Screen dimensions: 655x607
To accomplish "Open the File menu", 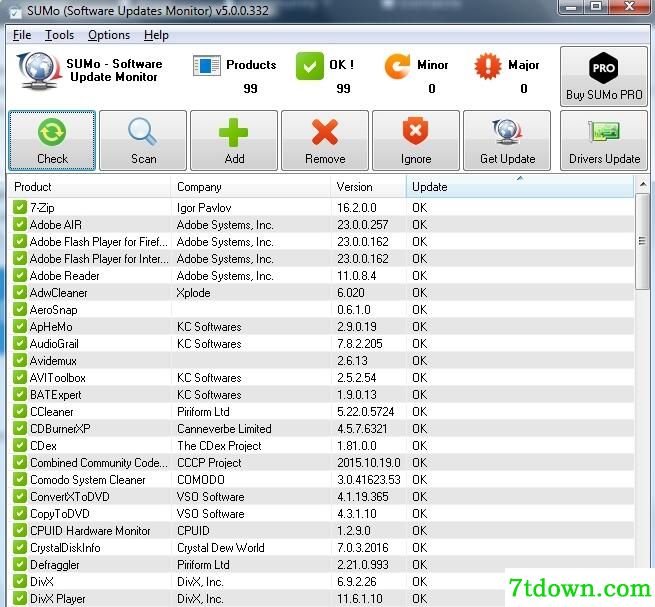I will tap(22, 35).
